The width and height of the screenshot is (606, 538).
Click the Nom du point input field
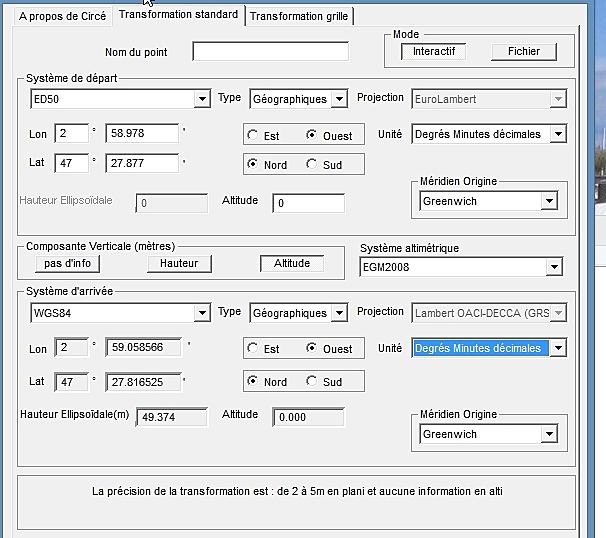271,51
